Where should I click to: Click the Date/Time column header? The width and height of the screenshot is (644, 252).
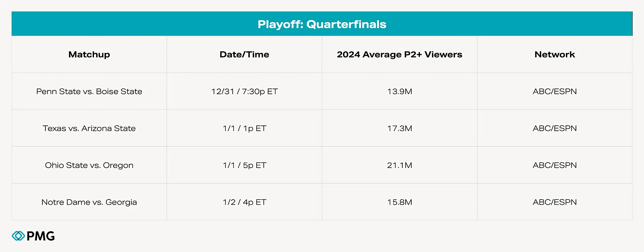point(244,54)
